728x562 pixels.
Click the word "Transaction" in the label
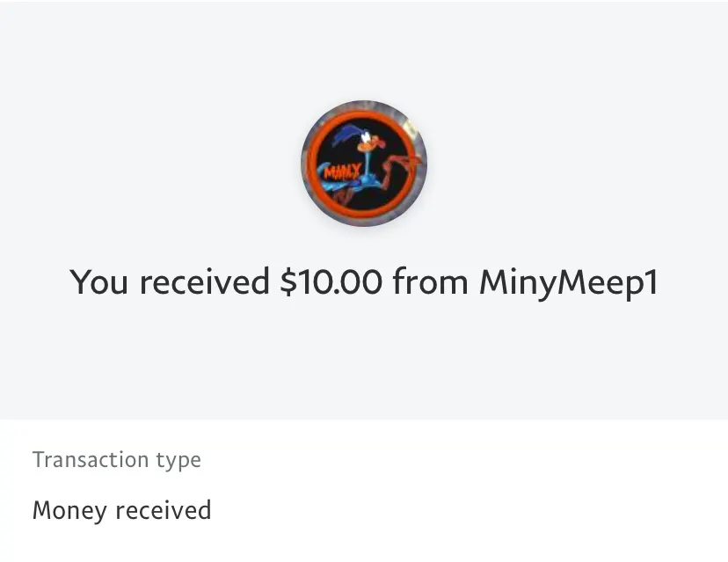tap(91, 460)
